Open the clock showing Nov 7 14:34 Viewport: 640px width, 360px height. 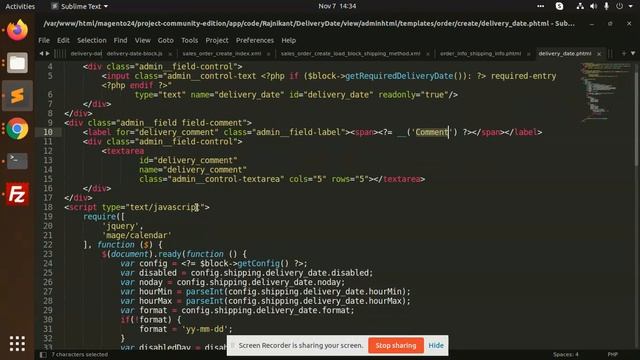coord(337,6)
